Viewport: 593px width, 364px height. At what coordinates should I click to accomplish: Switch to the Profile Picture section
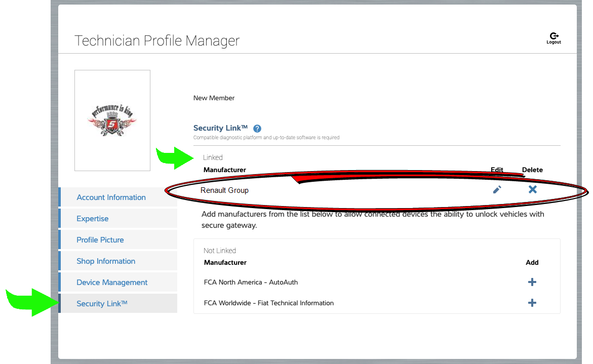(x=100, y=240)
